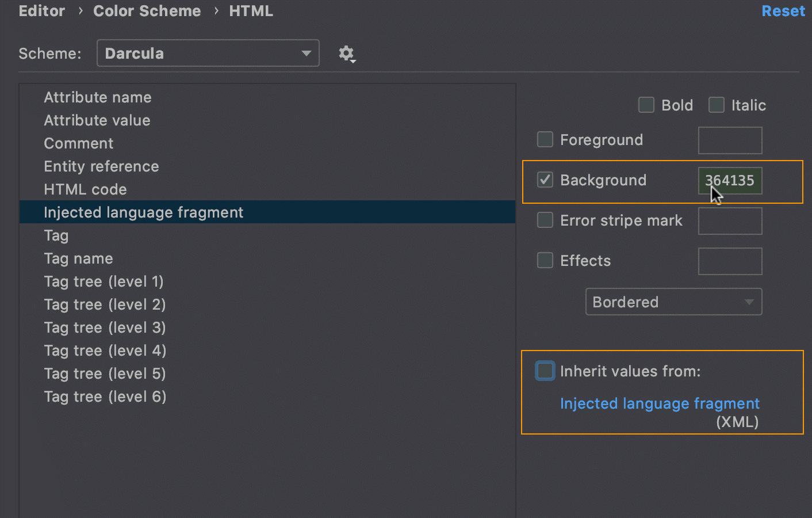Click the Reset link
This screenshot has width=812, height=518.
(x=783, y=10)
